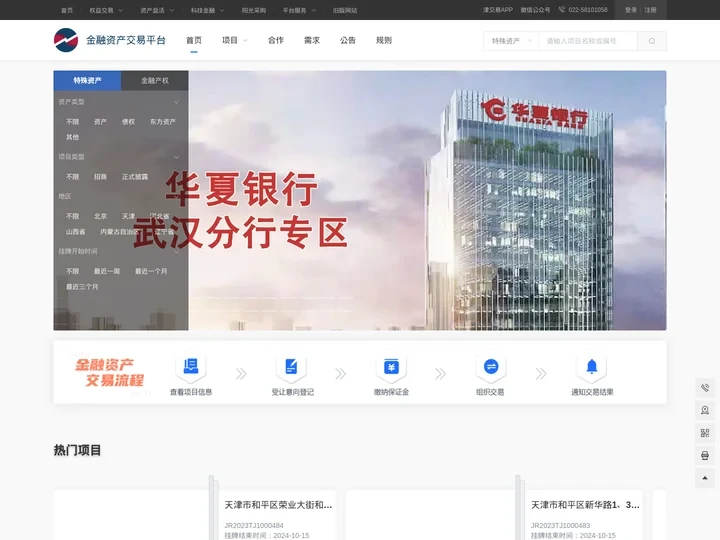Expand the 资产盘活 top menu dropdown

point(157,10)
